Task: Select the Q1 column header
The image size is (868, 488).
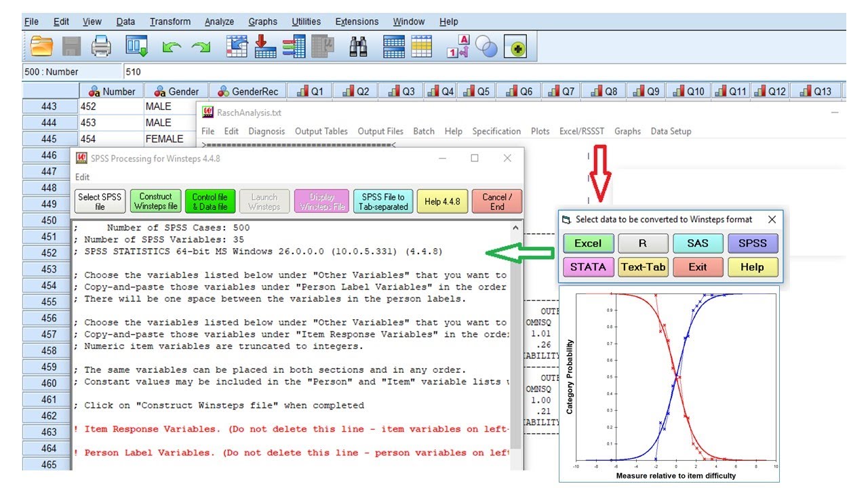Action: click(x=310, y=91)
